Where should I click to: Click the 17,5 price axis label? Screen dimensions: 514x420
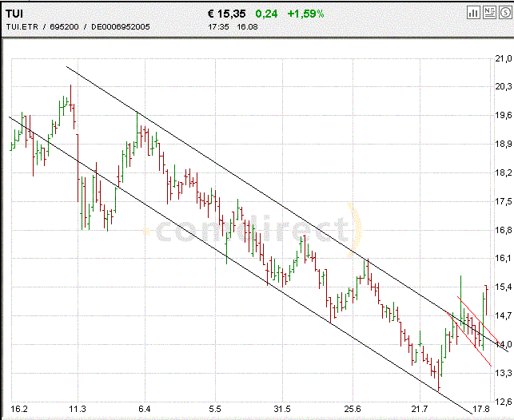pos(503,201)
